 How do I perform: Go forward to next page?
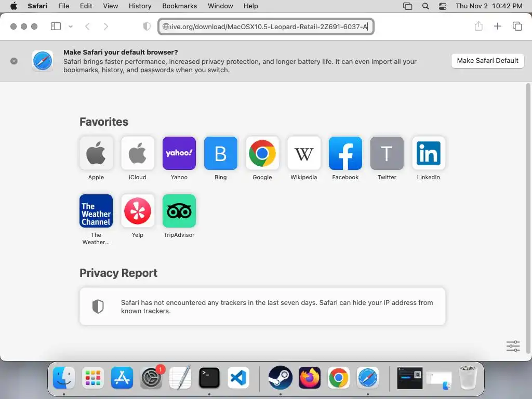coord(106,26)
